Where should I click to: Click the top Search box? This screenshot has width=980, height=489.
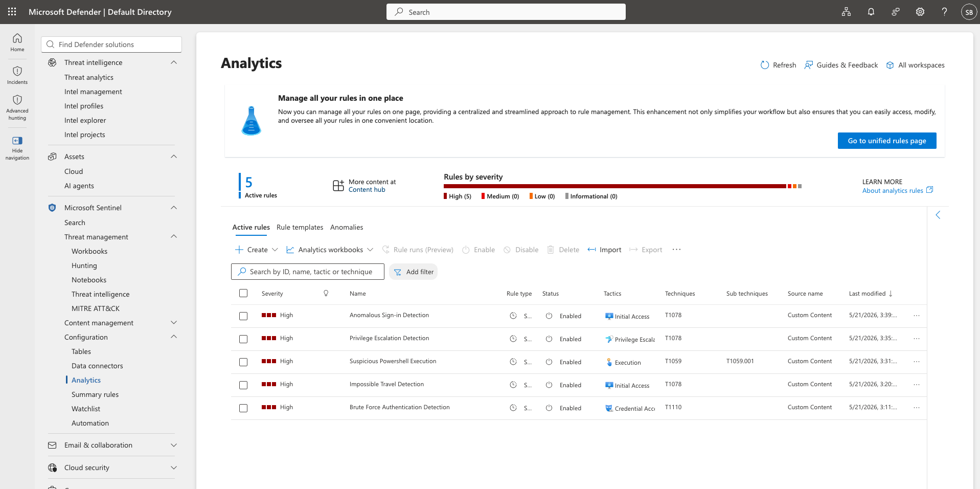coord(506,12)
